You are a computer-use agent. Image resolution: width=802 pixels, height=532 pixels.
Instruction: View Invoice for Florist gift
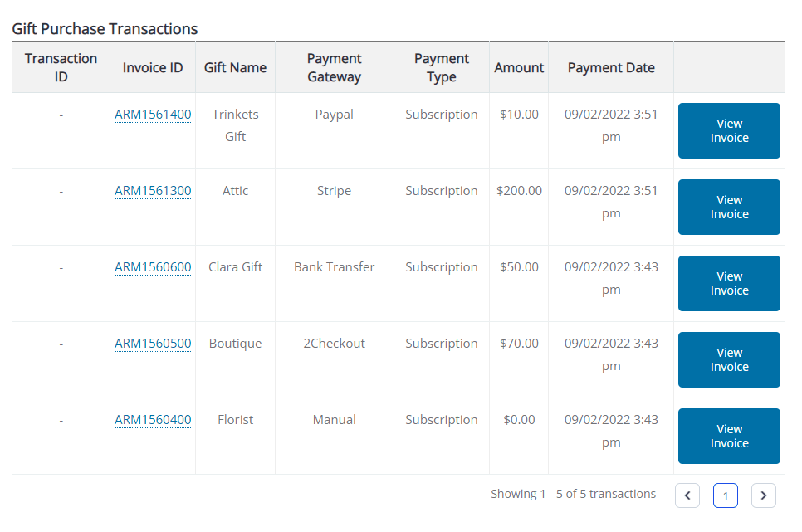pos(729,436)
